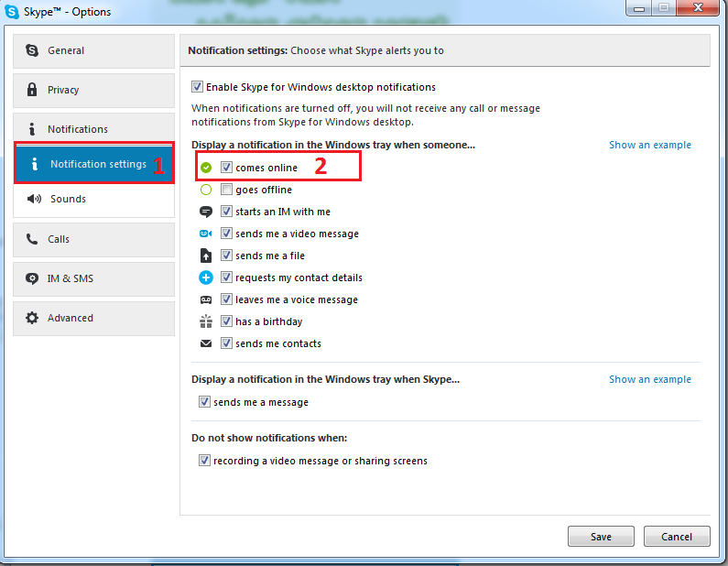Click the goes offline status icon

[206, 190]
